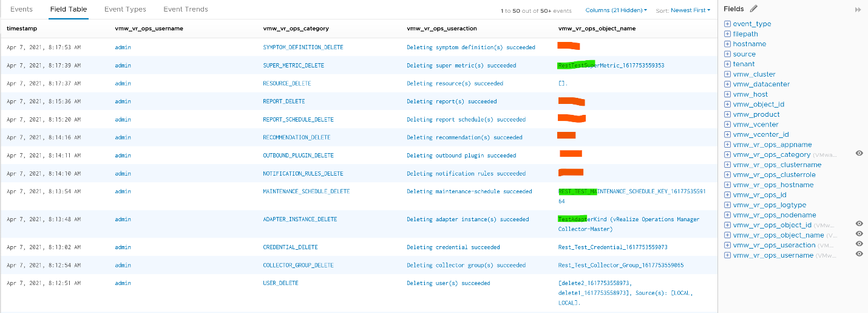
Task: Expand the event_type field
Action: coord(727,24)
